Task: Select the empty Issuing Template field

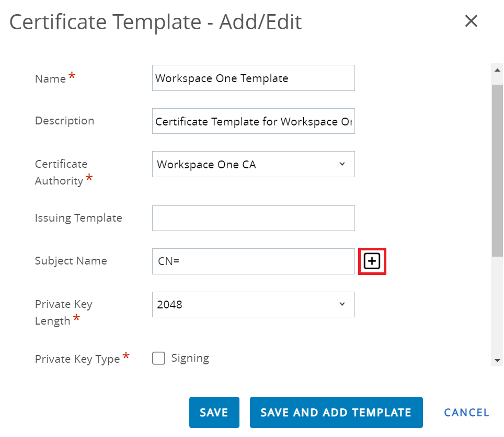Action: (x=253, y=218)
